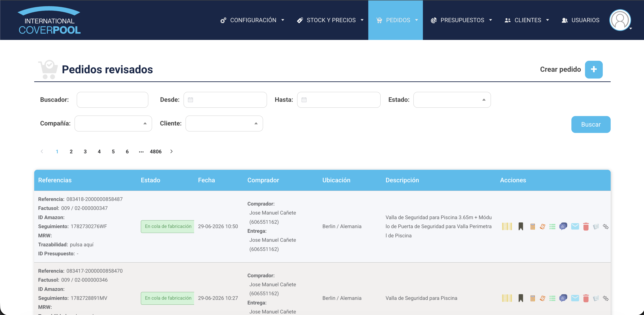The image size is (644, 315).
Task: Click swap arrows icon for order 083418-2000000858487
Action: (605, 227)
